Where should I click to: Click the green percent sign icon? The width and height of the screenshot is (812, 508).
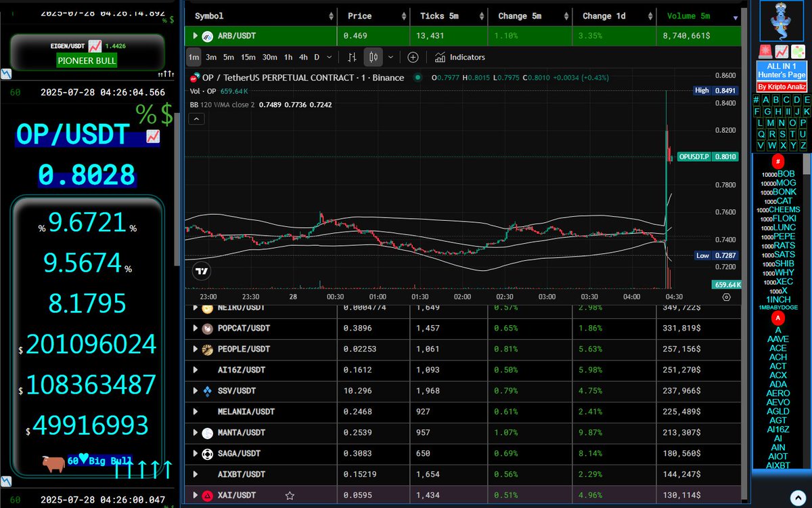tap(146, 114)
